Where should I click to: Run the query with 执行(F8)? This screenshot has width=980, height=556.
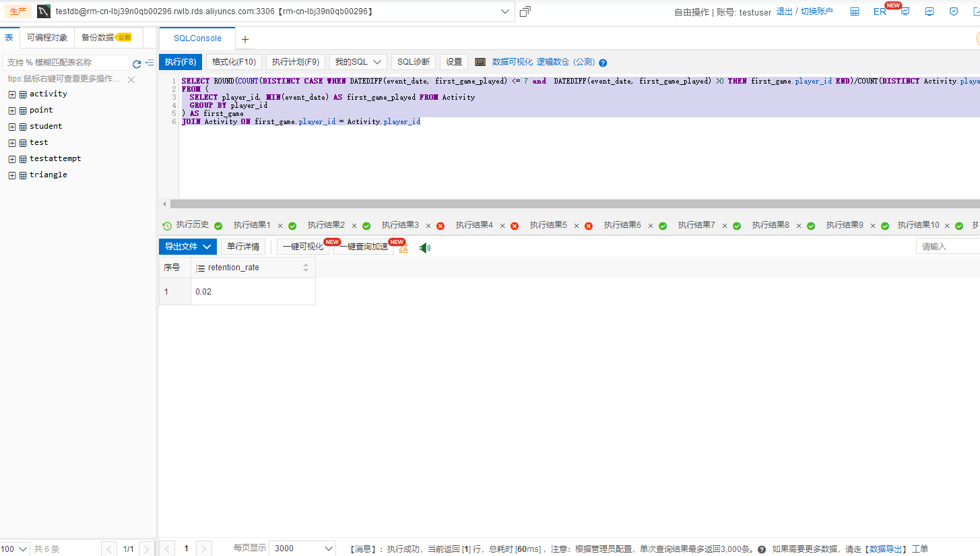[181, 62]
